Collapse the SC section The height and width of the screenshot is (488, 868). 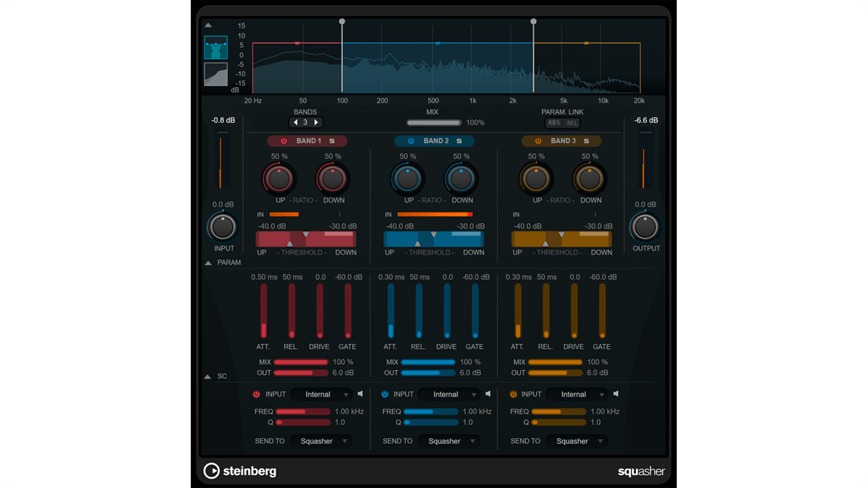208,376
